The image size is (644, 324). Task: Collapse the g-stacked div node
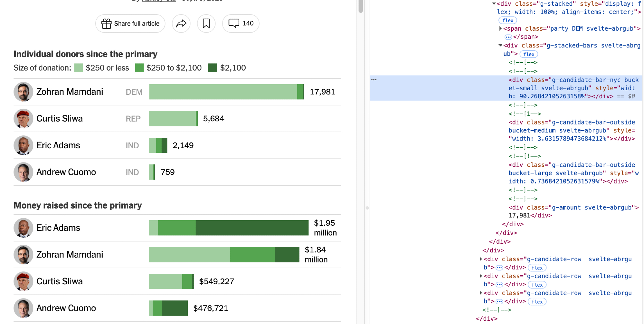pos(494,4)
